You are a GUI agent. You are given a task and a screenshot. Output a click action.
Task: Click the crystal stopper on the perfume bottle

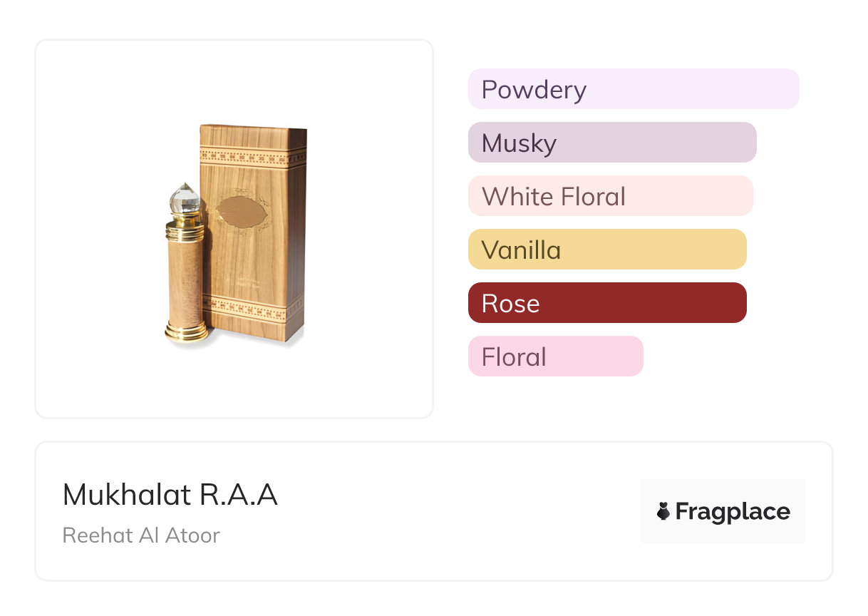[x=186, y=199]
